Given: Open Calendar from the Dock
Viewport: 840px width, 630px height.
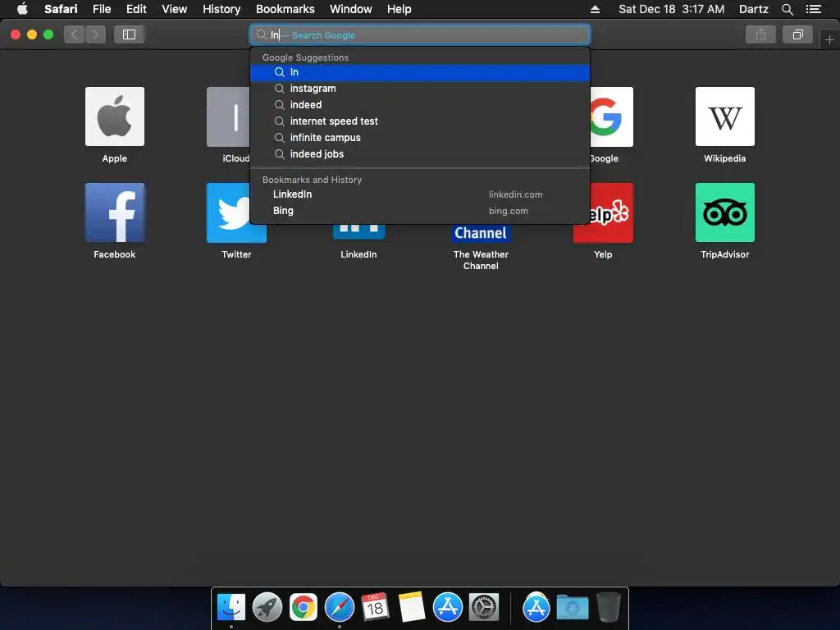Looking at the screenshot, I should click(375, 607).
